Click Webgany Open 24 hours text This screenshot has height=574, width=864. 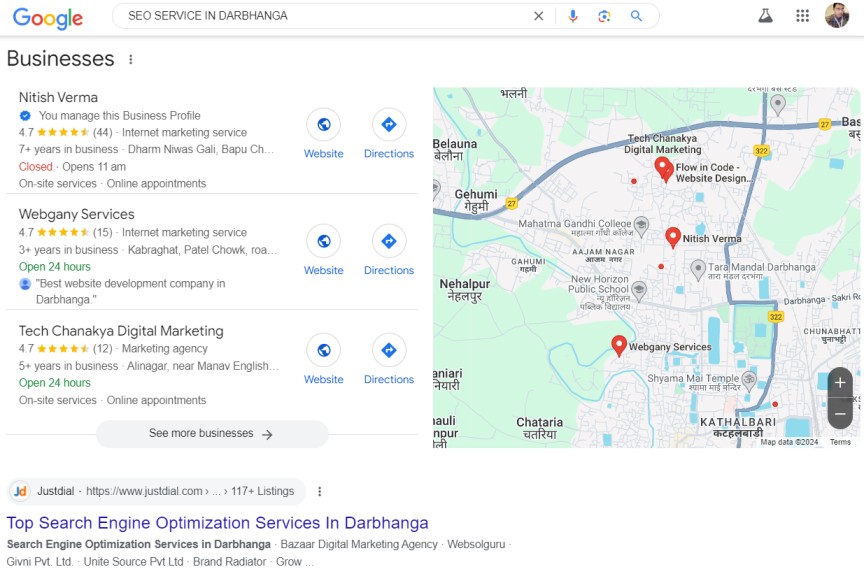coord(55,267)
